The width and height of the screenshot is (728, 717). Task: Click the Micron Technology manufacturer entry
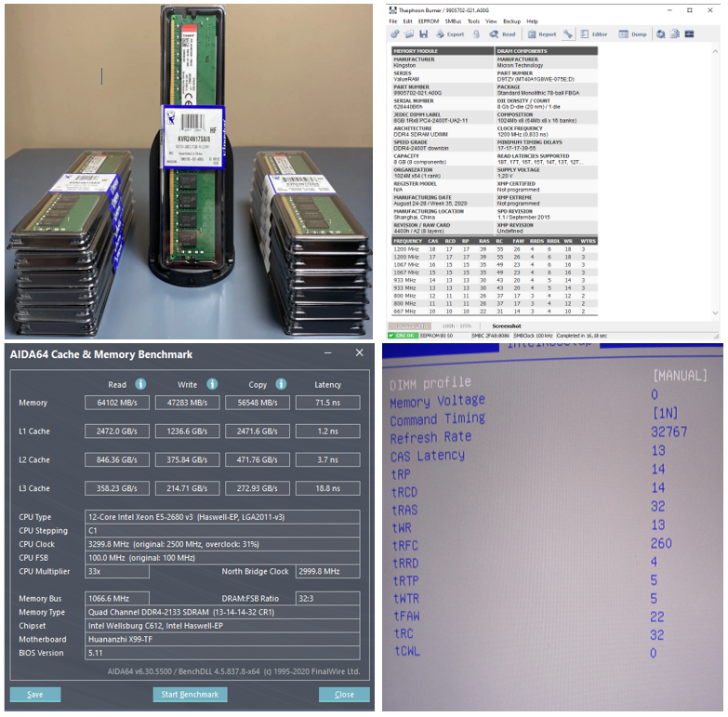point(520,65)
